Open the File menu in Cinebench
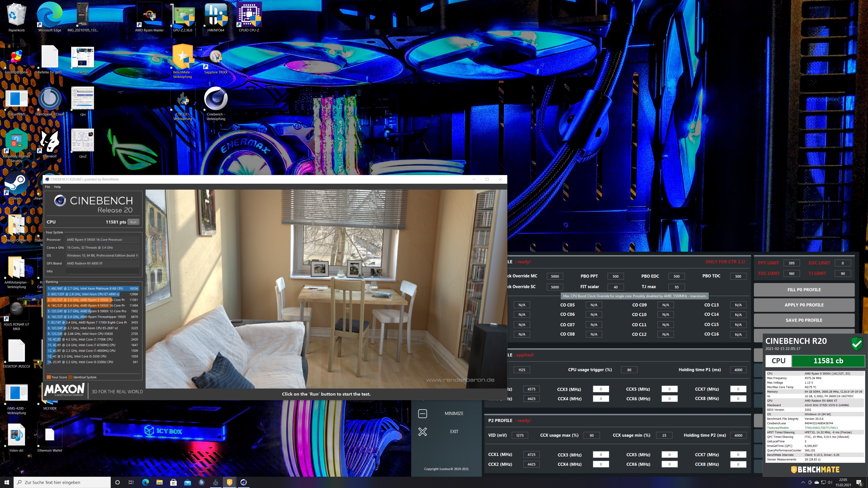 pyautogui.click(x=47, y=187)
